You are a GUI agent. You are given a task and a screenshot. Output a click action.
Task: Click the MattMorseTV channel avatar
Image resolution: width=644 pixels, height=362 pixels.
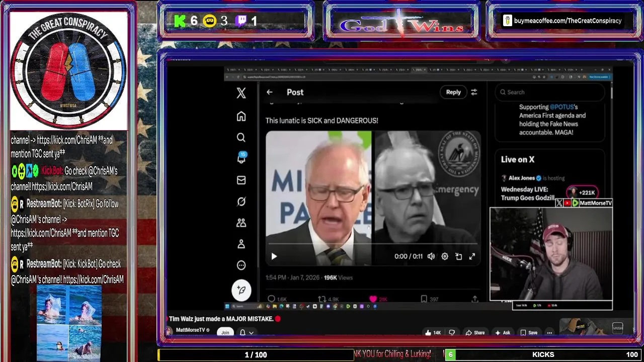click(x=169, y=331)
